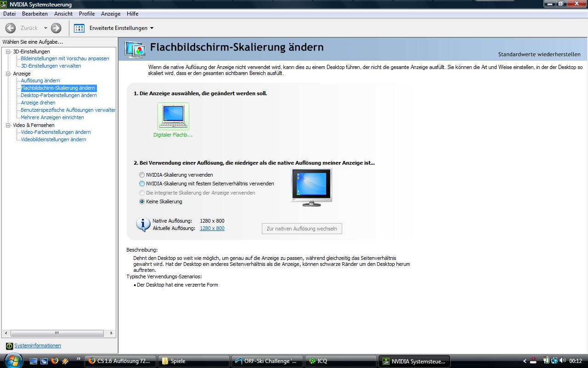The height and width of the screenshot is (368, 588).
Task: Open the Windows Start orb
Action: pyautogui.click(x=12, y=360)
